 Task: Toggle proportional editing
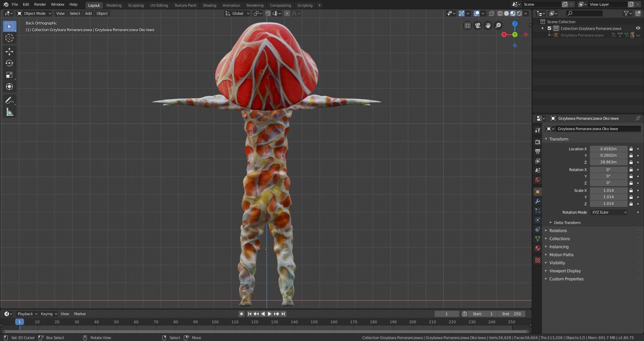click(287, 13)
